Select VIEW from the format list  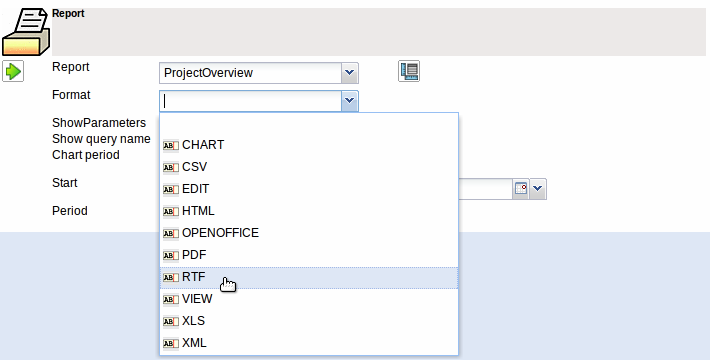click(309, 299)
